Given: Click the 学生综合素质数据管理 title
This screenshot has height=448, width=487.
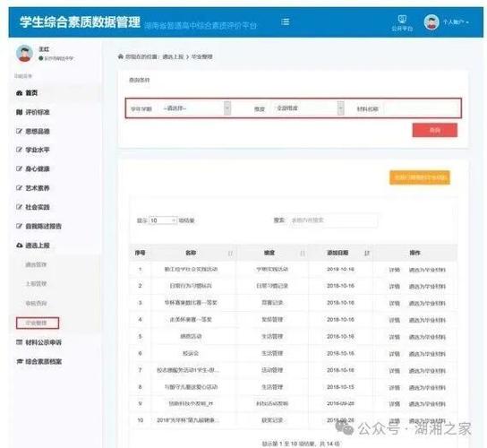Looking at the screenshot, I should [81, 22].
